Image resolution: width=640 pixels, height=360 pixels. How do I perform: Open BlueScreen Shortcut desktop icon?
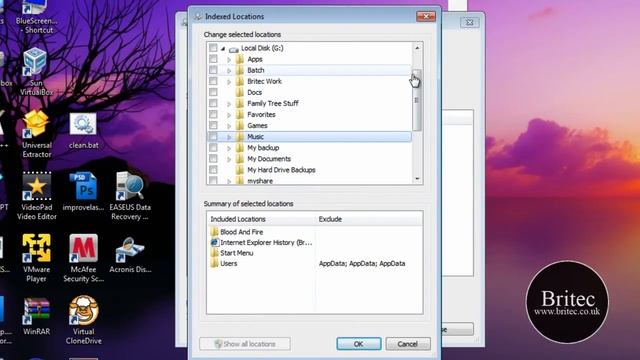36,16
